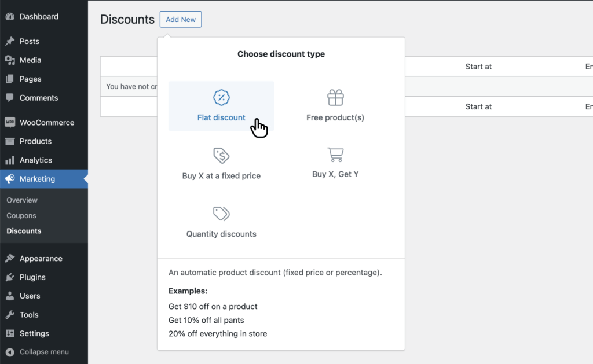
Task: Select the Analytics chart icon
Action: pos(10,160)
